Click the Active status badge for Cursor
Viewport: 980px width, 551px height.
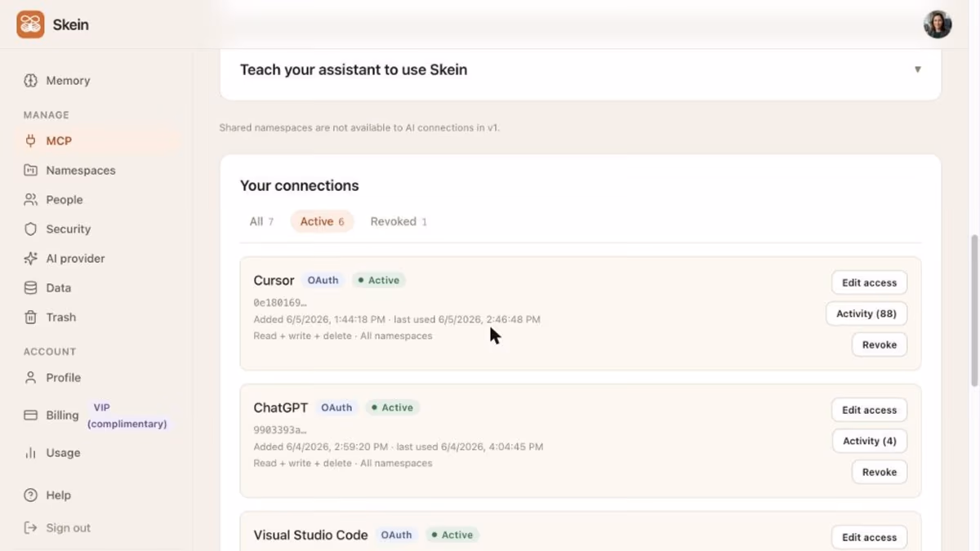(x=379, y=280)
